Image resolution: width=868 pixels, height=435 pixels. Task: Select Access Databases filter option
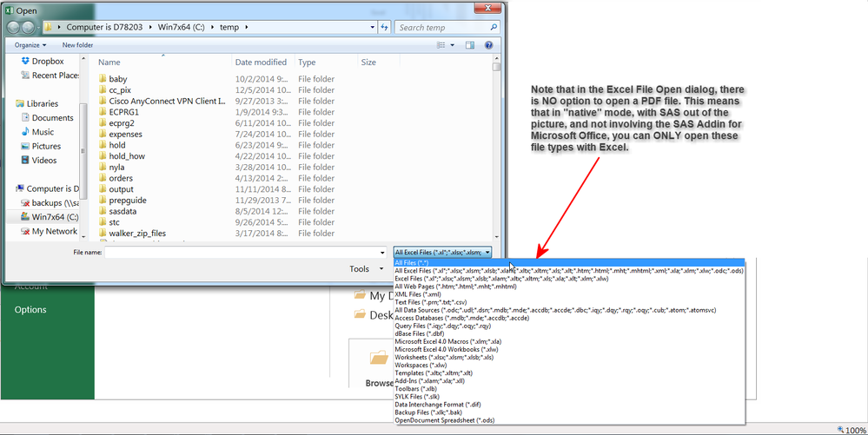tap(568, 319)
